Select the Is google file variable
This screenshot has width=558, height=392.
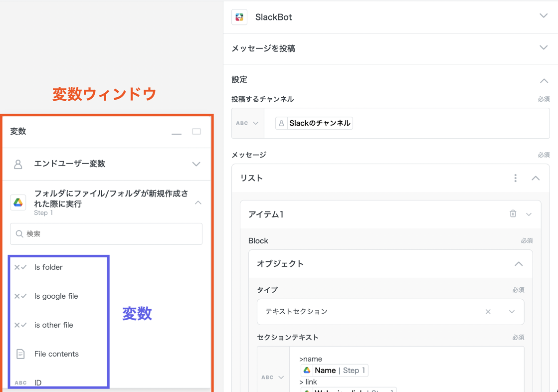tap(56, 296)
